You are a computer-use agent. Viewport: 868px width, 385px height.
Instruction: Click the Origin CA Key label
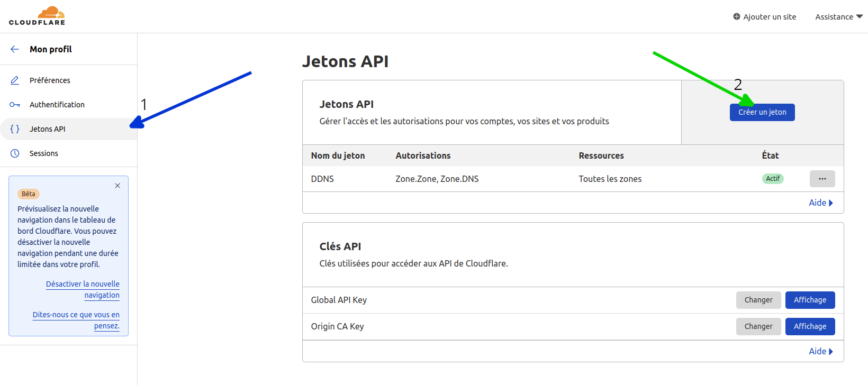[x=337, y=326]
